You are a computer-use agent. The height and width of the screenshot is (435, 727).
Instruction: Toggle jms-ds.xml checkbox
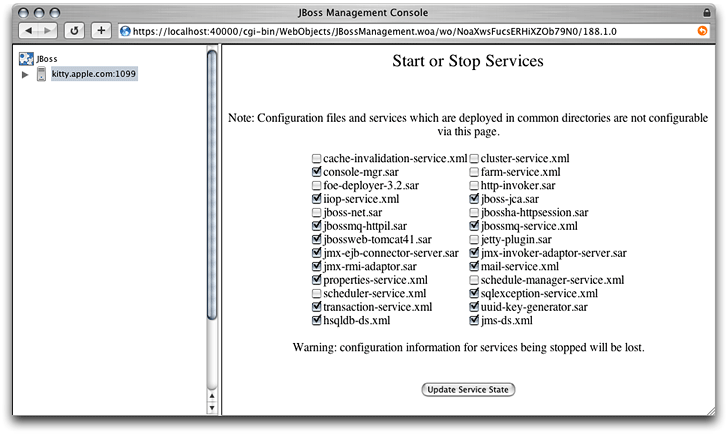474,320
